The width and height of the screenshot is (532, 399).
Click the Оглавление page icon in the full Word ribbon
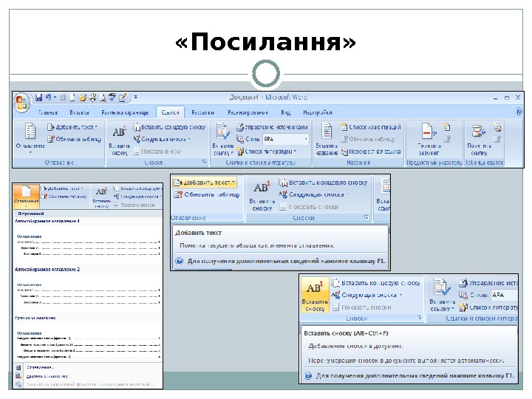click(x=30, y=131)
